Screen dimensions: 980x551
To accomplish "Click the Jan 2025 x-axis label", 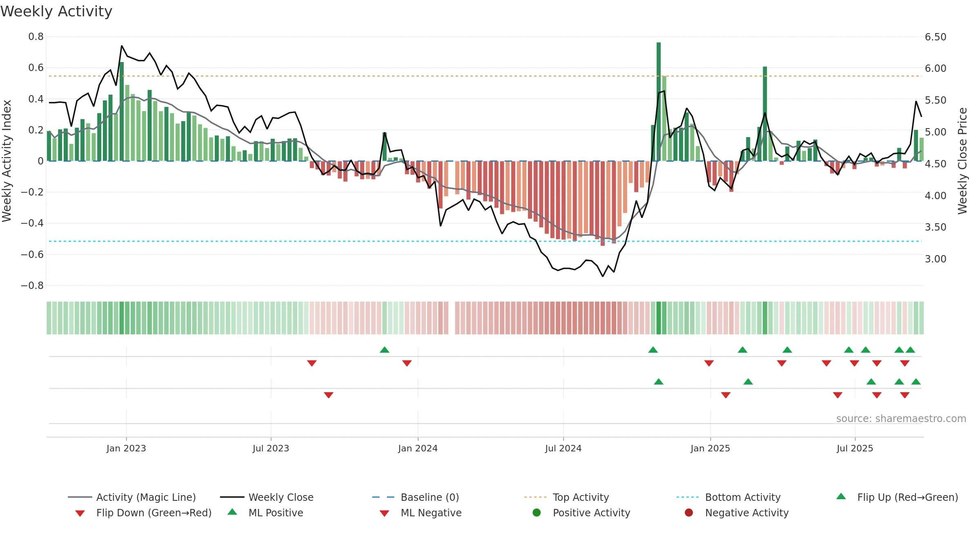I will [x=710, y=448].
